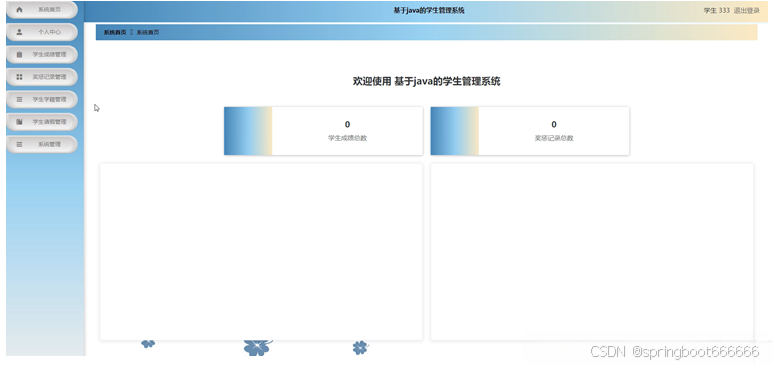Click 退出登录 to log out
This screenshot has height=365, width=773.
click(x=746, y=10)
